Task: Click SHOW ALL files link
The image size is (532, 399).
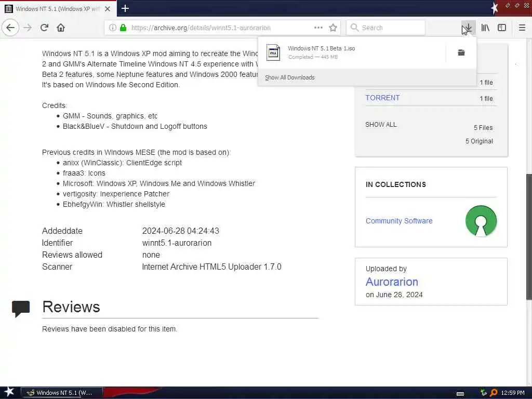Action: pos(381,125)
